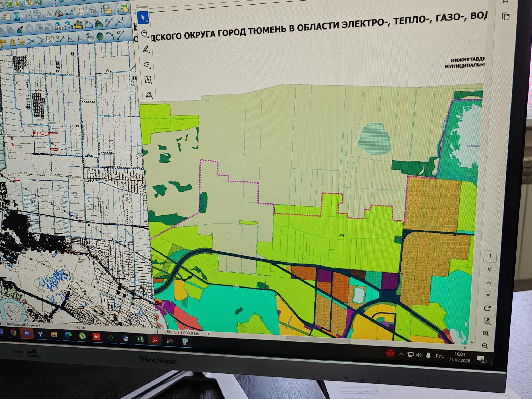This screenshot has height=399, width=532.
Task: Open the comment tool in PDF toolbar
Action: point(144,34)
